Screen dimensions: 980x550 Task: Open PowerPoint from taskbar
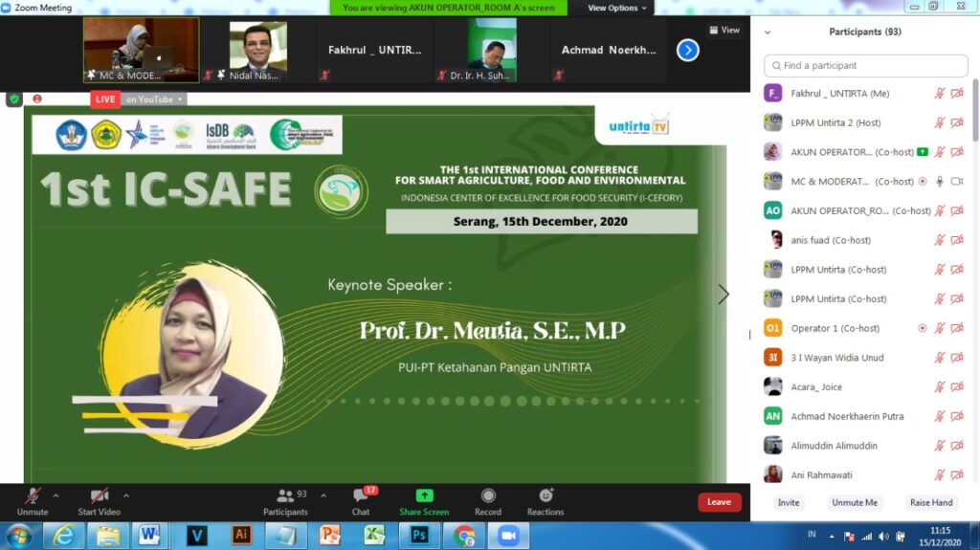tap(330, 536)
